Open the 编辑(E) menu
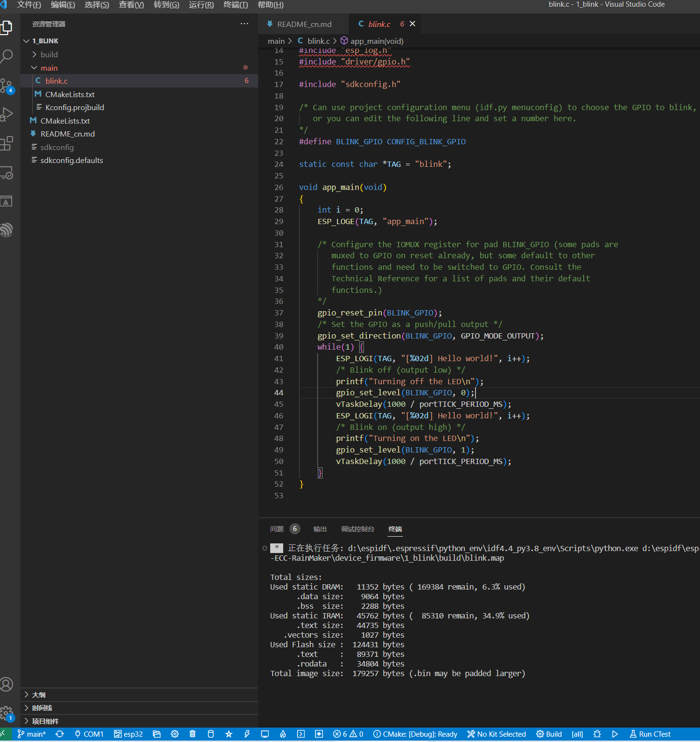Viewport: 700px width, 742px height. coord(63,5)
